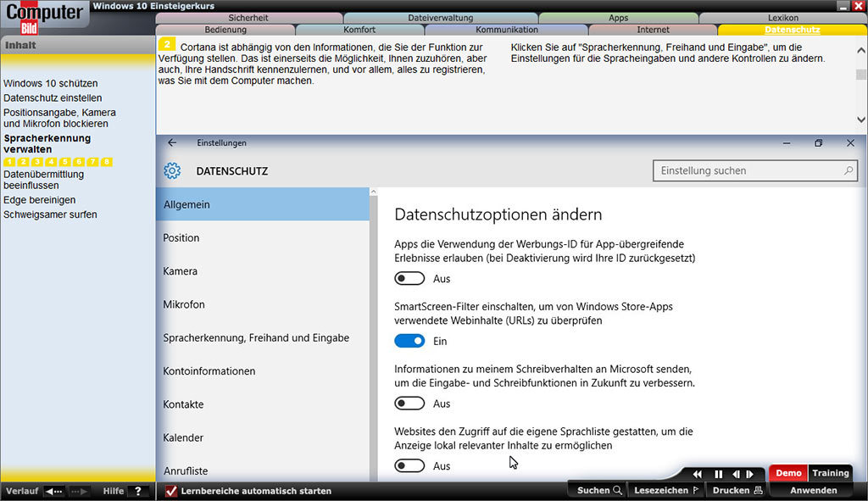Click the rewind playback button
868x501 pixels.
click(x=697, y=474)
